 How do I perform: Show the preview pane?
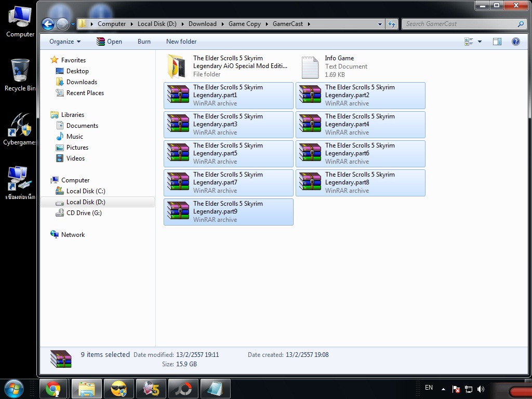pos(497,42)
